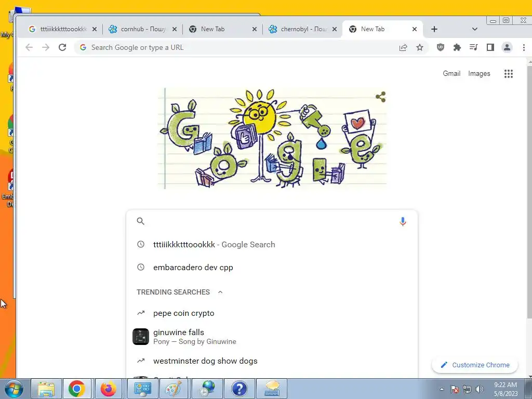Viewport: 532px width, 399px height.
Task: Open the taskbar clock showing 9:22 AM
Action: (x=506, y=389)
